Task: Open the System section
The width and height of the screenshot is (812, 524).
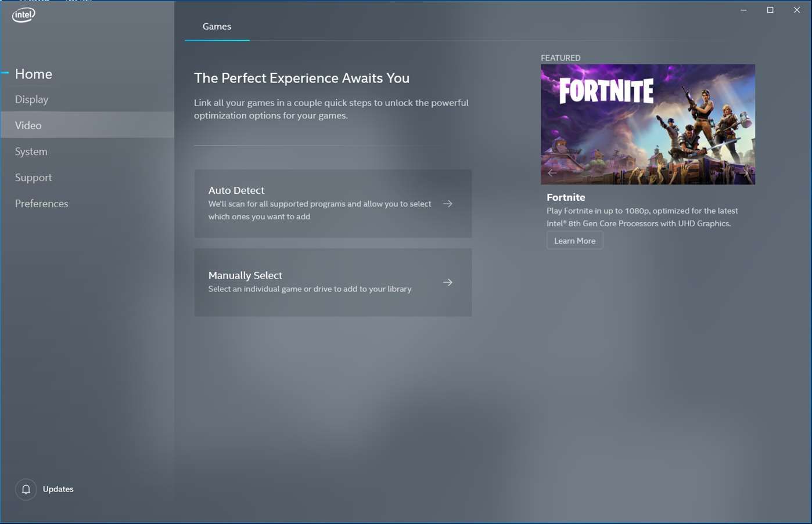Action: click(31, 151)
